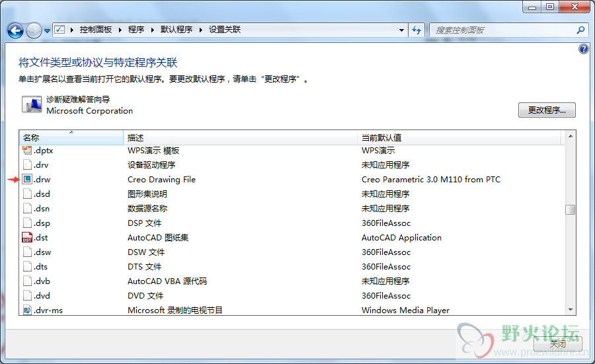The height and width of the screenshot is (364, 595).
Task: Click the .dvr-ms media file icon
Action: [x=27, y=310]
